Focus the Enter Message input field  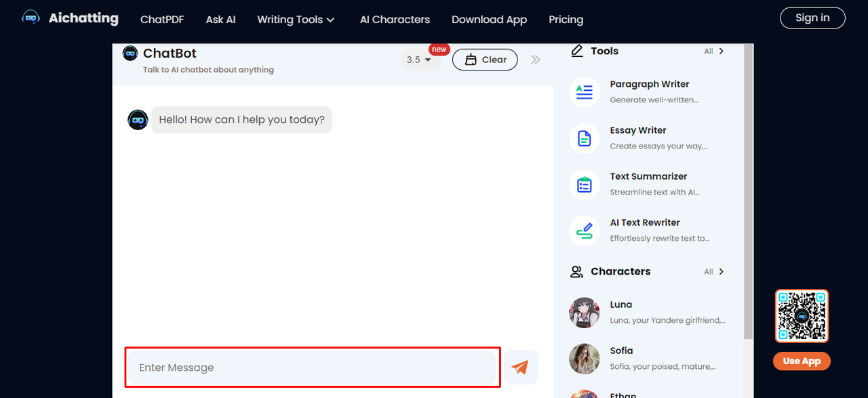(313, 367)
